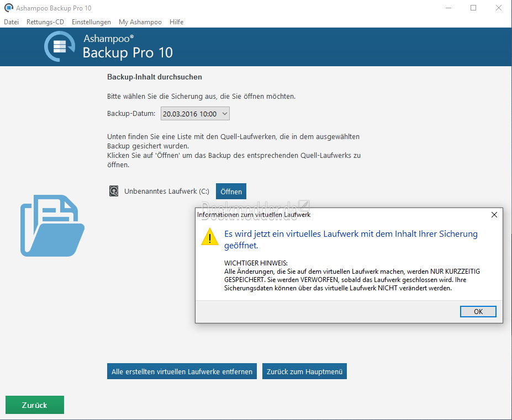This screenshot has height=420, width=512.
Task: Select the Unbenanntes Laufwerk (C:) label
Action: tap(167, 192)
